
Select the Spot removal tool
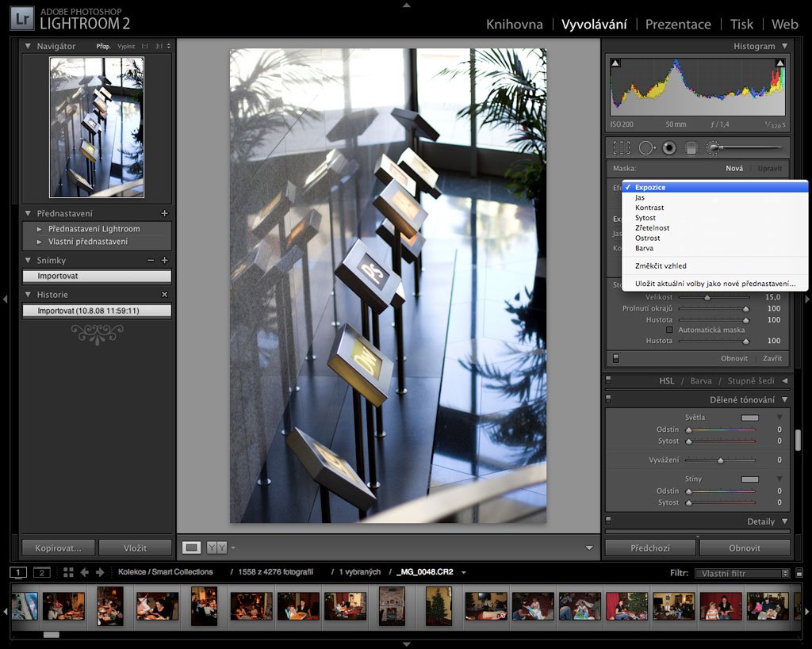click(x=645, y=147)
